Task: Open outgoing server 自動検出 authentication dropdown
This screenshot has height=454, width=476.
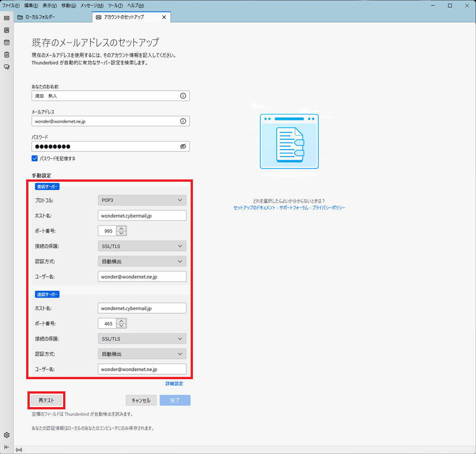Action: (142, 354)
